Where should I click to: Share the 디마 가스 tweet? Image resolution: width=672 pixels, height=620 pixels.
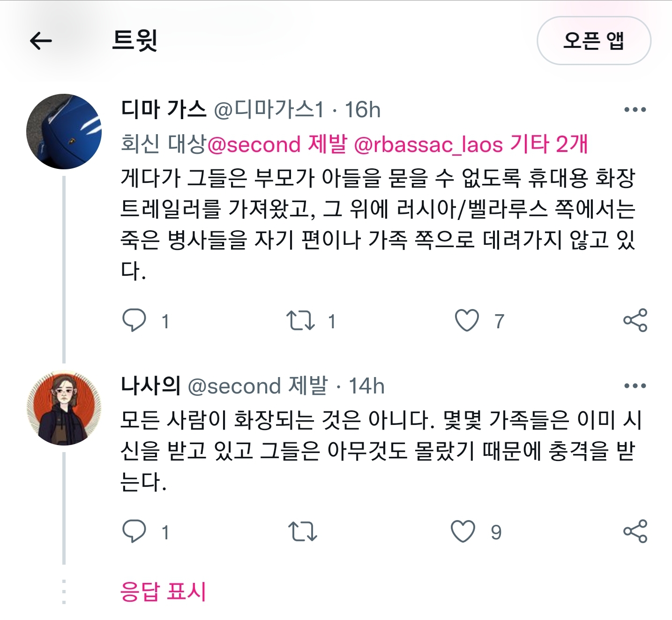(635, 321)
